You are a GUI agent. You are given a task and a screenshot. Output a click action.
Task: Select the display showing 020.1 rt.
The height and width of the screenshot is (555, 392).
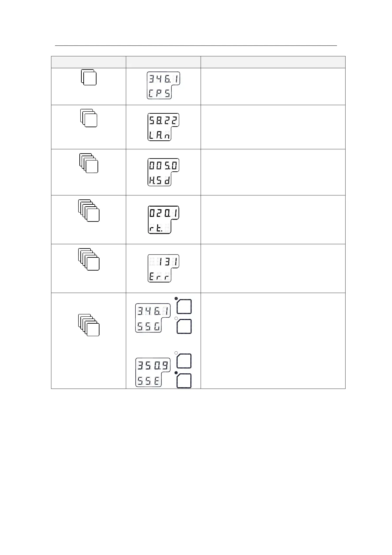[x=163, y=220]
